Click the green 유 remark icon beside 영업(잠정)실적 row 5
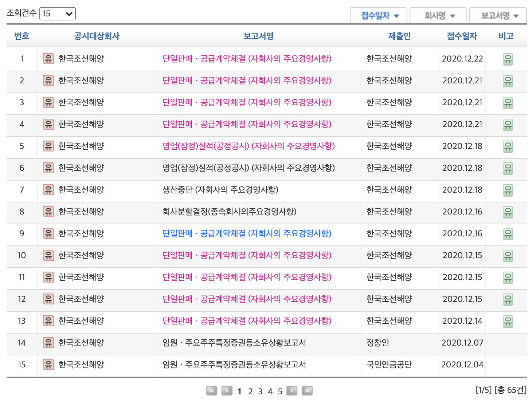The height and width of the screenshot is (402, 532). point(509,146)
